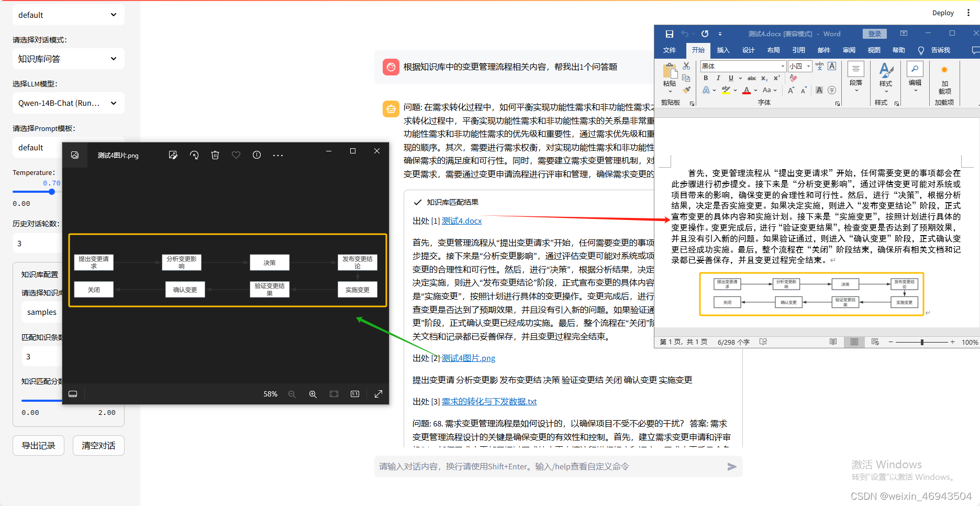Switch to the 插入 tab in Word
This screenshot has width=980, height=506.
click(723, 50)
